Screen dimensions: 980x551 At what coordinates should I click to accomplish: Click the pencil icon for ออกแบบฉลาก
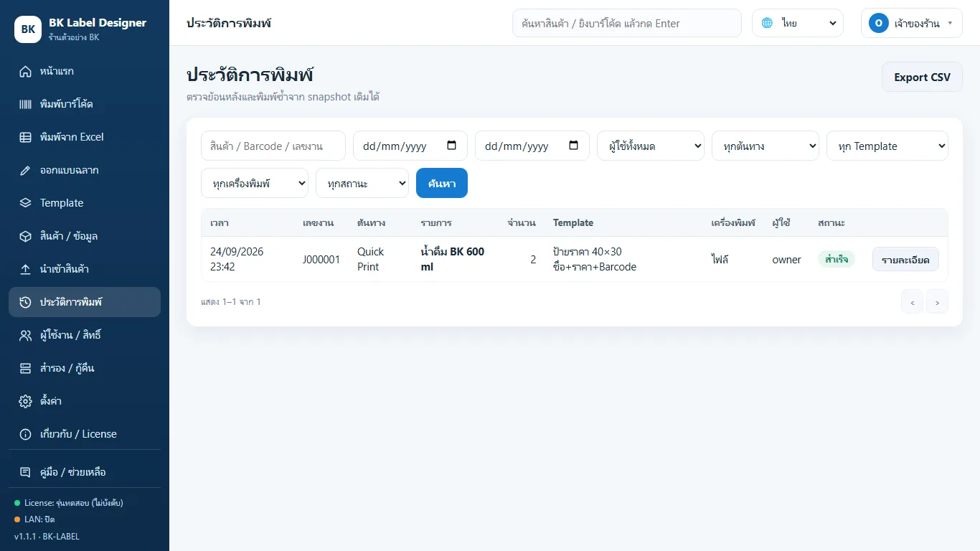(x=26, y=170)
